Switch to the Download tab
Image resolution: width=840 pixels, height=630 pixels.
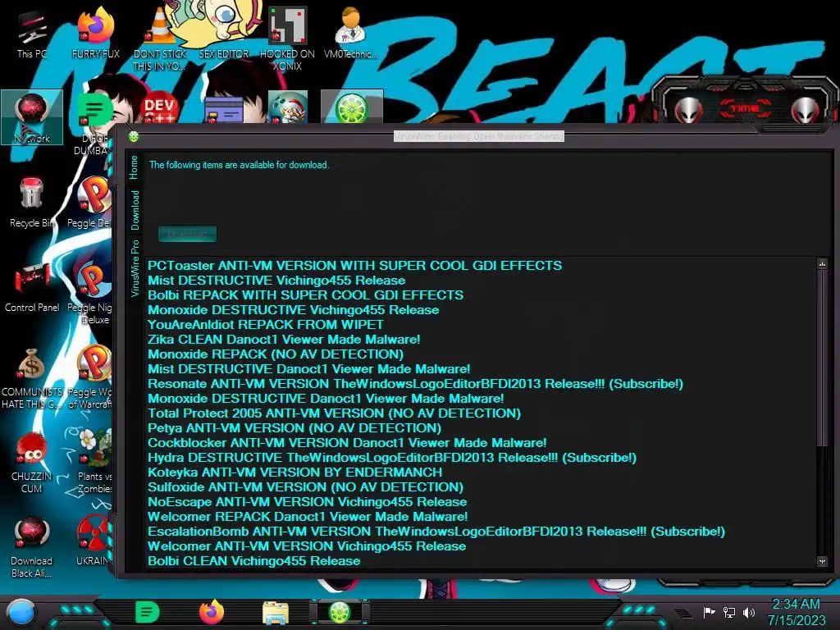tap(135, 210)
